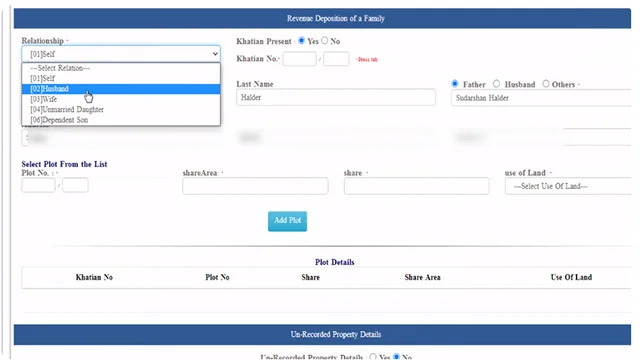The image size is (640, 360).
Task: Choose '[04]Unmarried Daughter' option
Action: click(121, 109)
